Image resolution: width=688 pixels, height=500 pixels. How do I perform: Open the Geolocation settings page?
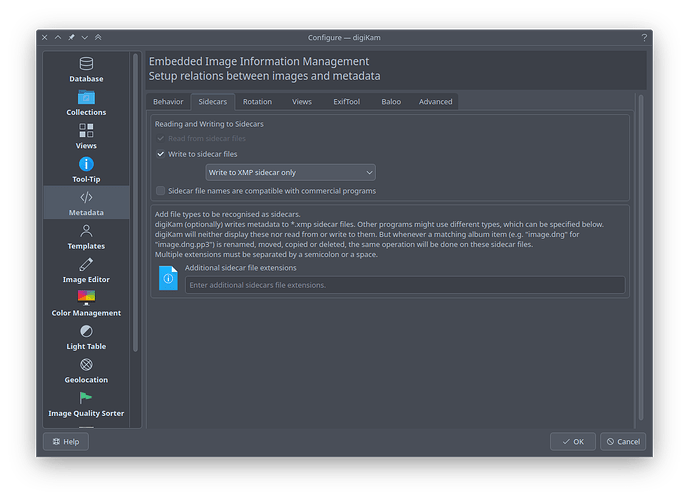(x=86, y=371)
